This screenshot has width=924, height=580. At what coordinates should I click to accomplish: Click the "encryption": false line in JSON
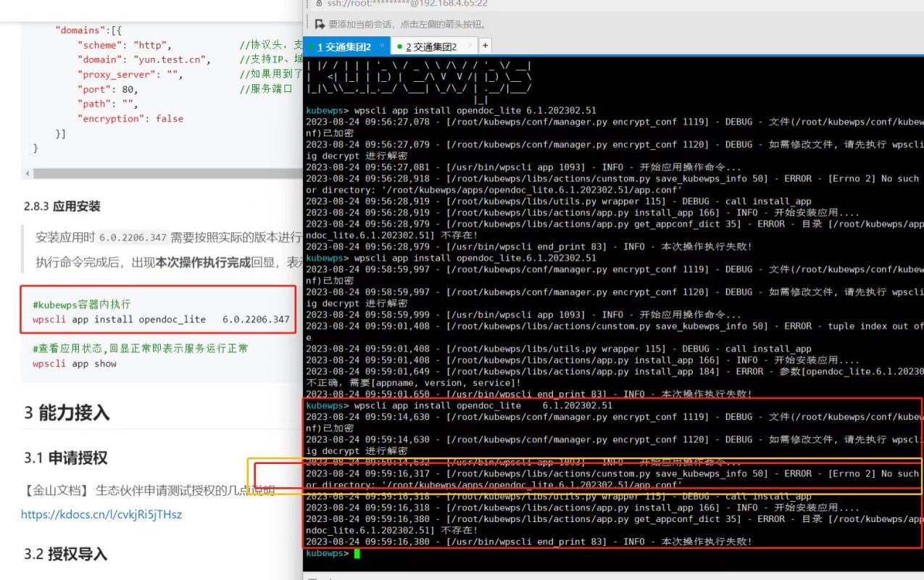coord(130,118)
